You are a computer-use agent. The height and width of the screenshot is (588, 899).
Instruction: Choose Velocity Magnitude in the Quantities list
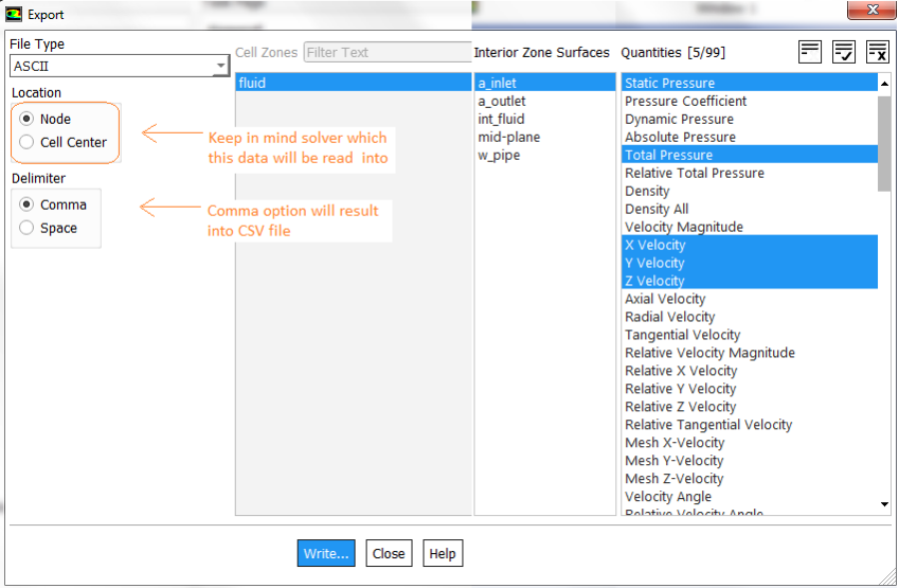click(683, 227)
